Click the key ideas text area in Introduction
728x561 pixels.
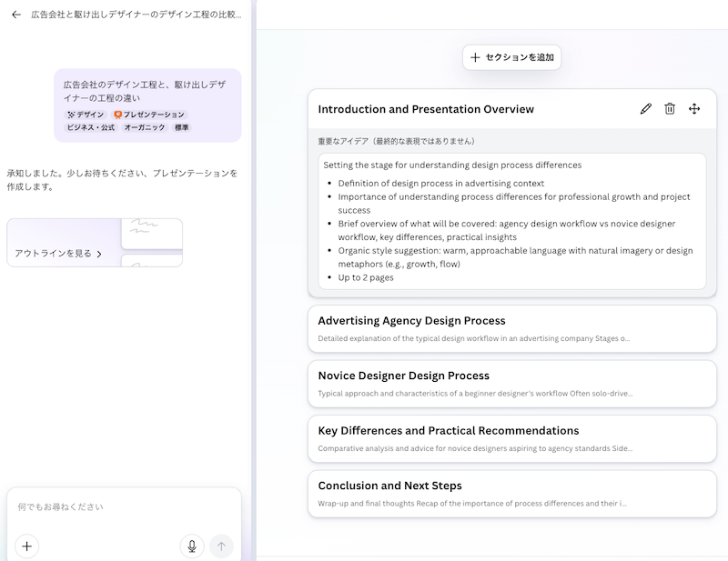point(511,221)
